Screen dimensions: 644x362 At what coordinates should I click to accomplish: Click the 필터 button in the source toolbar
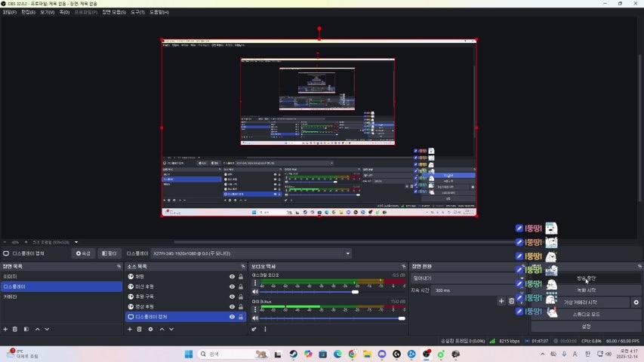click(109, 253)
